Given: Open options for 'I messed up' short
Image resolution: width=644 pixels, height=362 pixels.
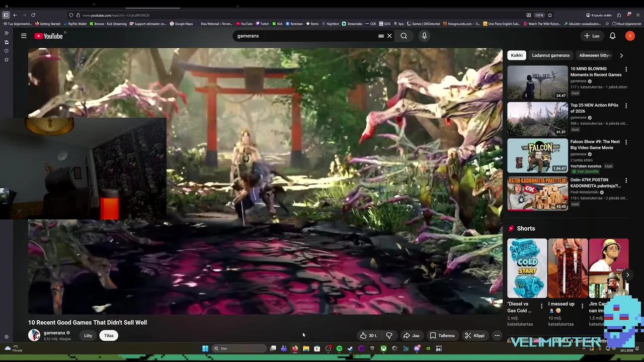Looking at the screenshot, I should tap(582, 305).
